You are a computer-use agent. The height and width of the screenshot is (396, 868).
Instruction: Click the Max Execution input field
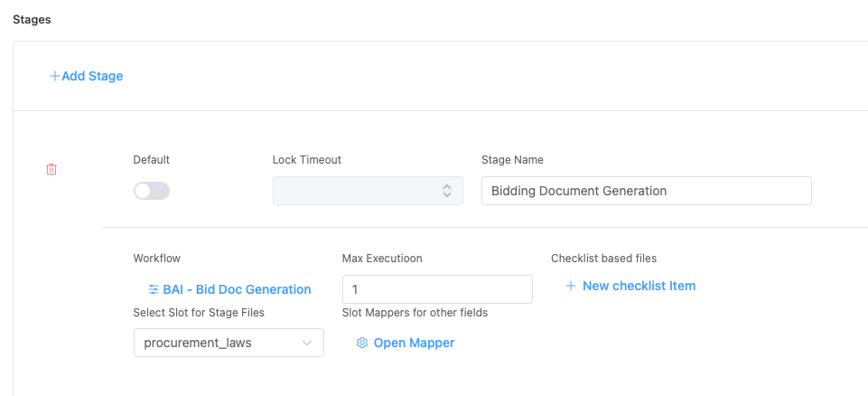click(x=437, y=289)
